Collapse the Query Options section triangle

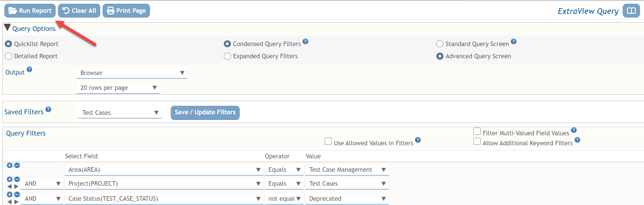coord(7,28)
